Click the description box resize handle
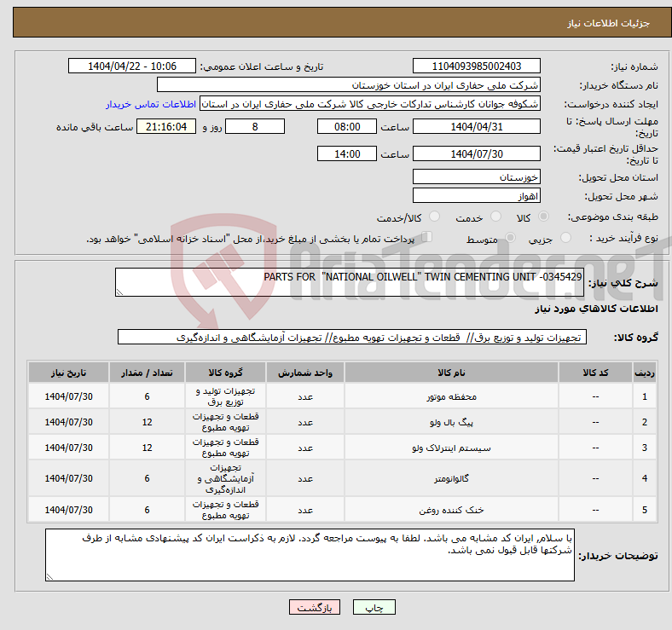The image size is (672, 630). [119, 292]
